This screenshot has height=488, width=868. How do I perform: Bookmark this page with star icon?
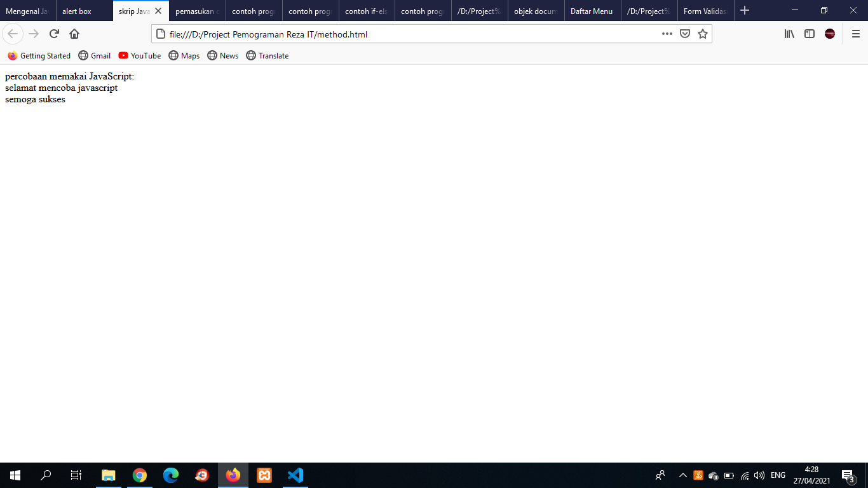click(702, 34)
